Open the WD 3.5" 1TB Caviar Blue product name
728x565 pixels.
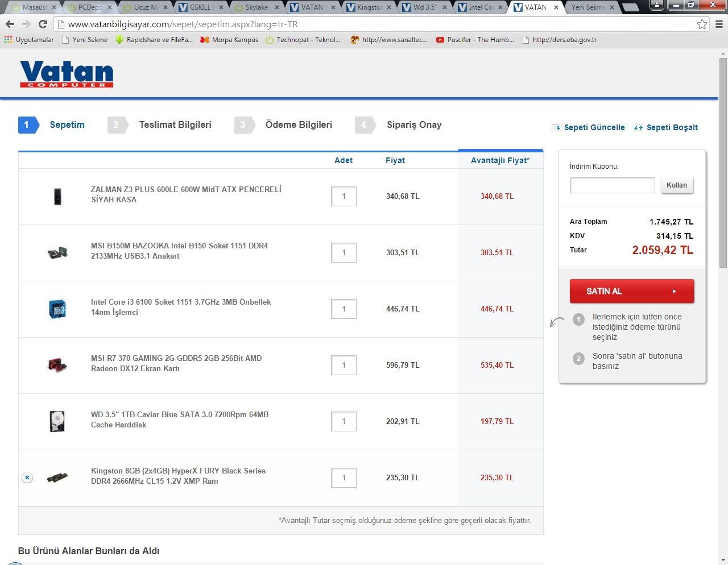180,419
